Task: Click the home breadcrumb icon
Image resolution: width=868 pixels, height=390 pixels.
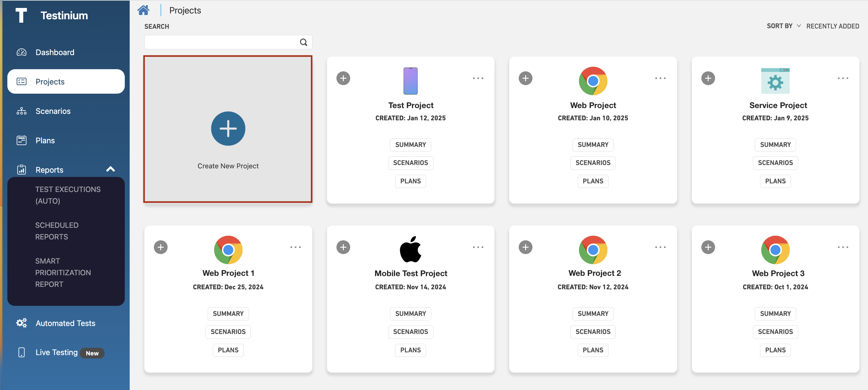Action: 143,10
